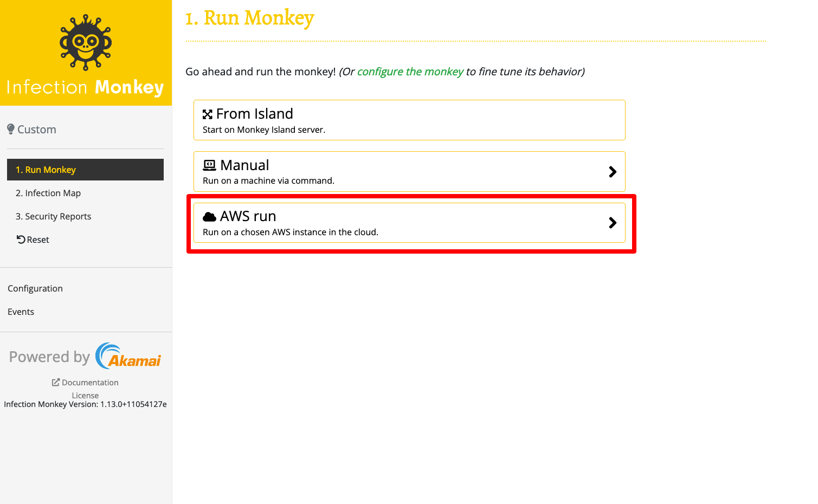Click the Infection Monkey title text
This screenshot has height=504, width=818.
pyautogui.click(x=85, y=87)
